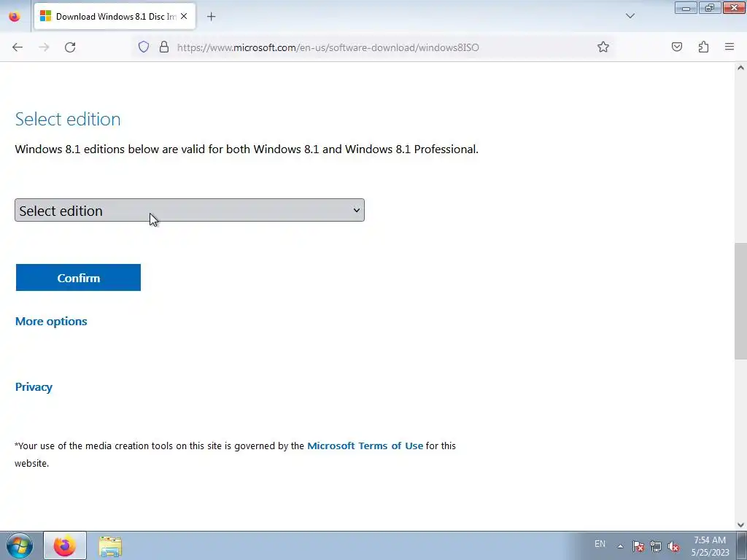Open the Windows Start orb
This screenshot has height=560, width=747.
20,545
